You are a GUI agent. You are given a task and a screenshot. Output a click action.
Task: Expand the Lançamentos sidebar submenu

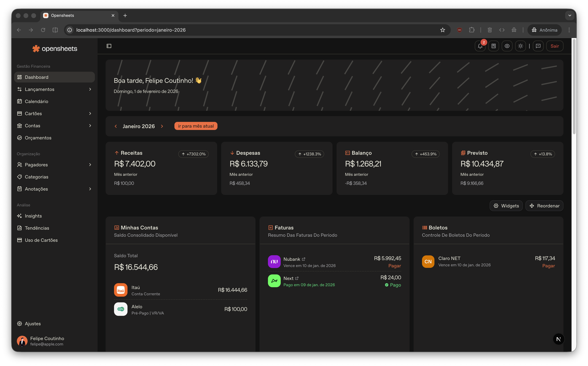[x=90, y=89]
